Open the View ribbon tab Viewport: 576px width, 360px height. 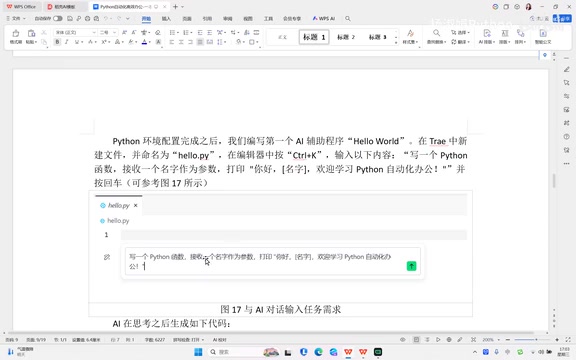(248, 18)
